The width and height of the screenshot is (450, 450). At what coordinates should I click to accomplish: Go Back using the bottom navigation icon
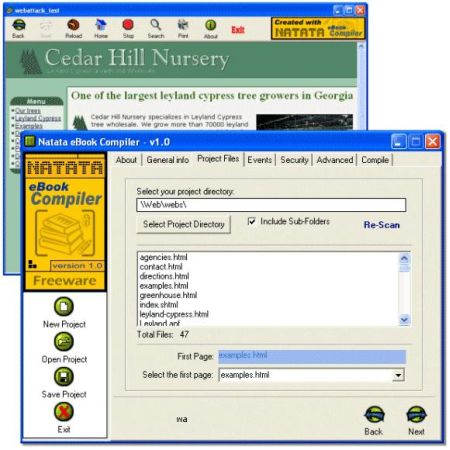[374, 415]
